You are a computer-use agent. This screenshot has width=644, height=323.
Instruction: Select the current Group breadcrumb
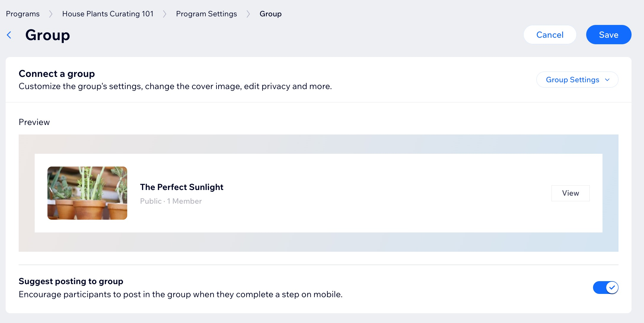(270, 14)
